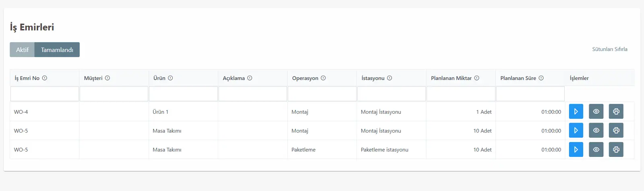
Task: Focus the Planlanan Miktar filter field
Action: (461, 94)
